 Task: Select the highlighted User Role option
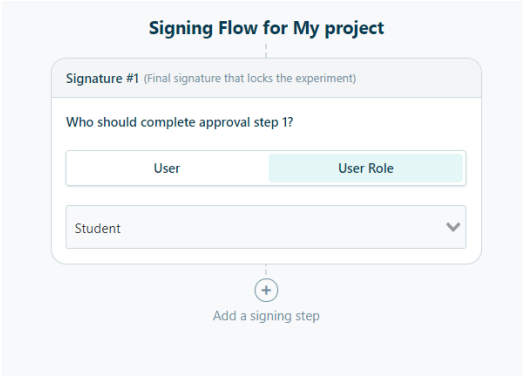pyautogui.click(x=366, y=168)
